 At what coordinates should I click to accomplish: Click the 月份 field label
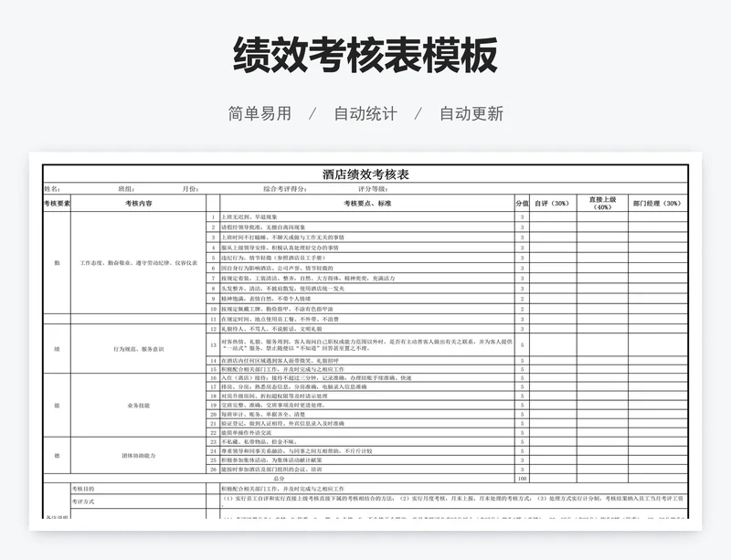tap(191, 189)
